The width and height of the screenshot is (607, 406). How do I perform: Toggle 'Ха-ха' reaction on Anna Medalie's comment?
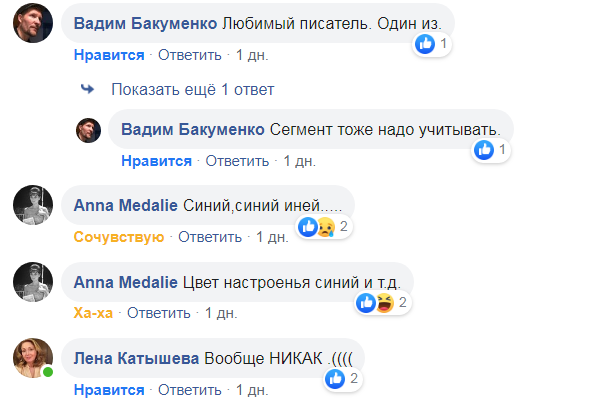click(x=94, y=313)
